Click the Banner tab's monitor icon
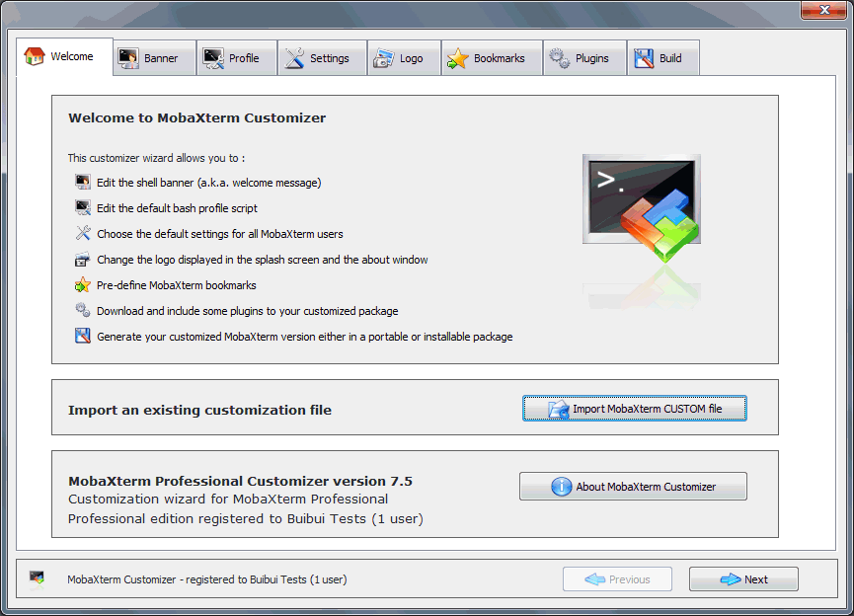Image resolution: width=854 pixels, height=616 pixels. (128, 58)
